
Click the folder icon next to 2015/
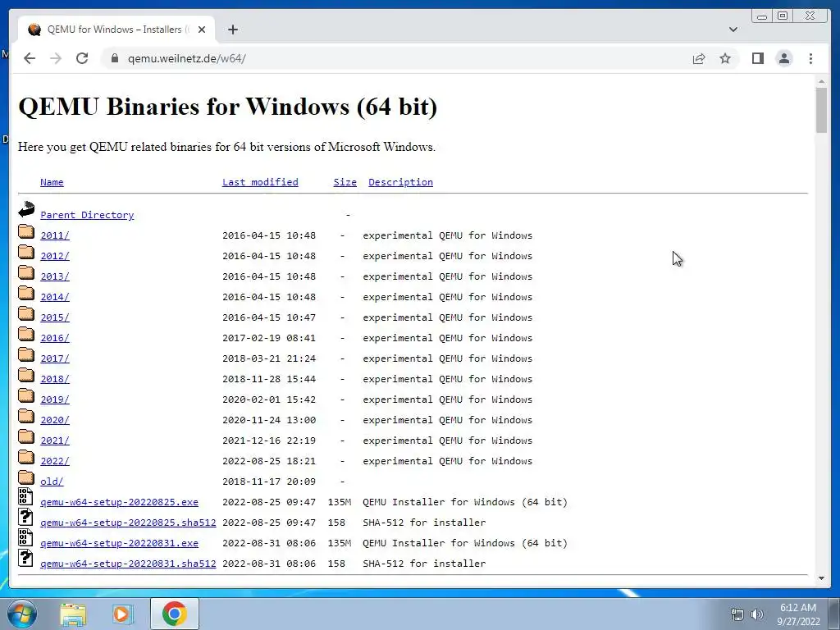25,314
